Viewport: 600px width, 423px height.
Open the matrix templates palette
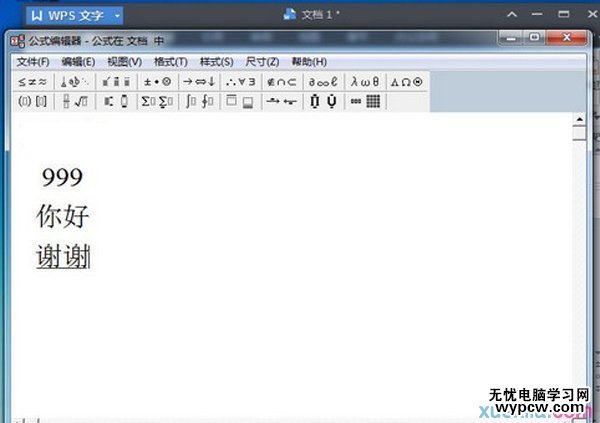click(x=365, y=101)
